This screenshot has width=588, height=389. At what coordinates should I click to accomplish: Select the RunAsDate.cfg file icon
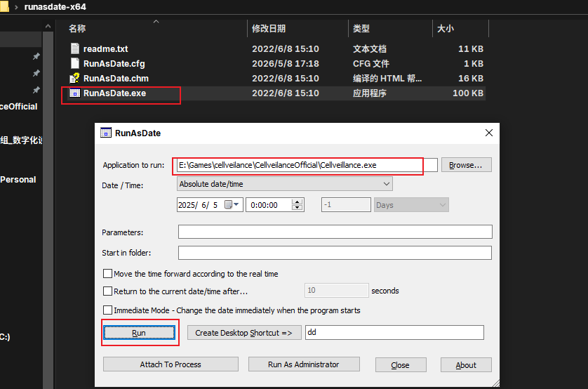click(75, 63)
